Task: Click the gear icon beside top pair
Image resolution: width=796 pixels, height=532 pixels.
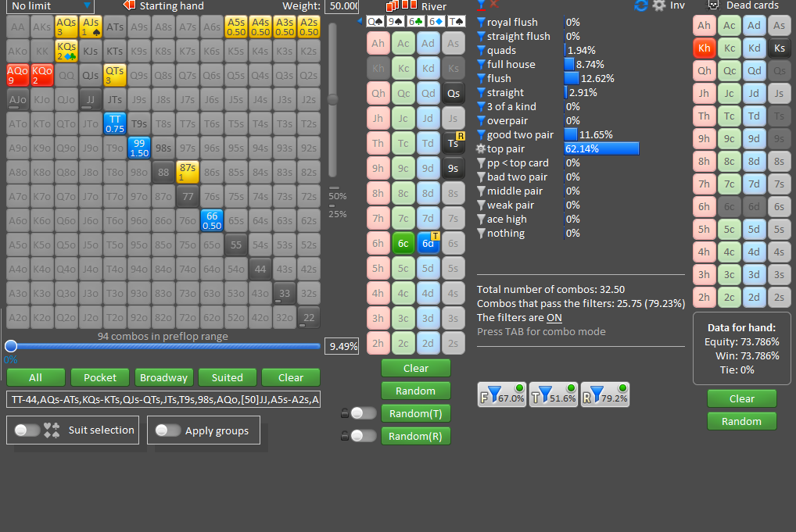Action: (x=481, y=148)
